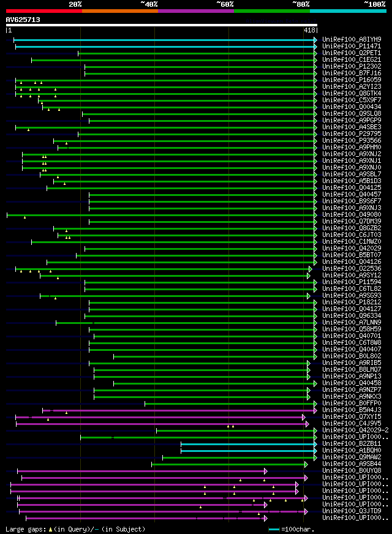Click the UniRef100_Q3JTD9 label
The width and height of the screenshot is (392, 534).
pyautogui.click(x=352, y=511)
